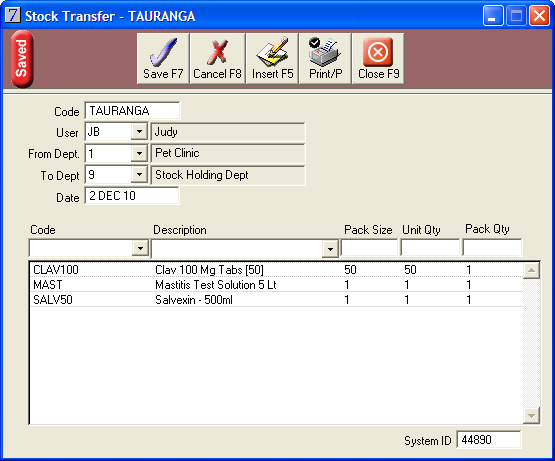Click into the Date field
This screenshot has width=555, height=461.
tap(132, 196)
